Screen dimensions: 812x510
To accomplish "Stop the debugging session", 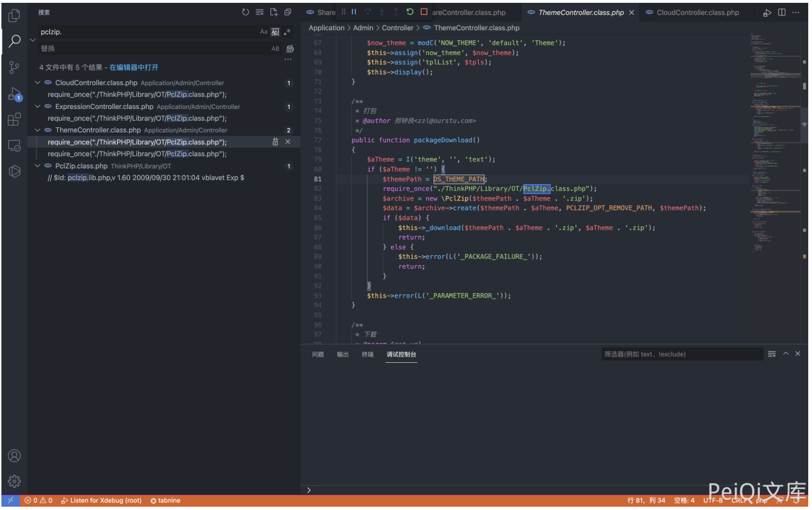I will (424, 12).
